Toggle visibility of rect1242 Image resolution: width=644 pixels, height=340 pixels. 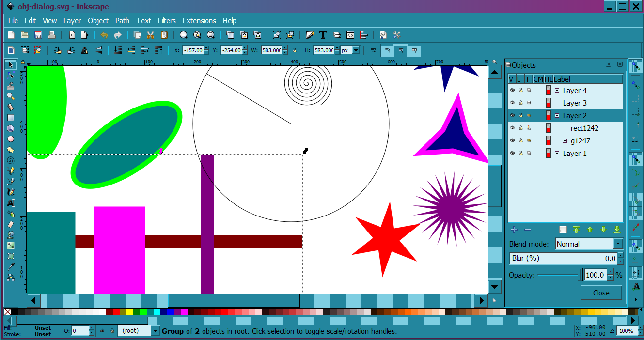(x=512, y=128)
